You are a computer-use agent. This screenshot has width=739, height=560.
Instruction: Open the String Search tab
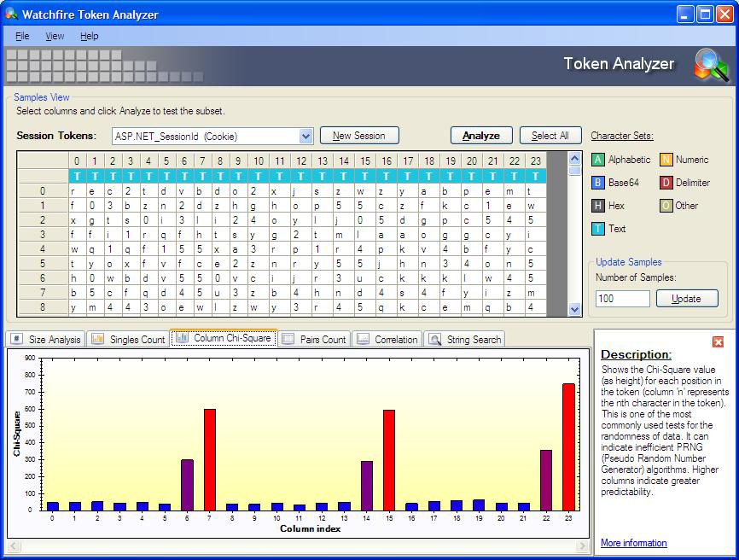tap(465, 339)
